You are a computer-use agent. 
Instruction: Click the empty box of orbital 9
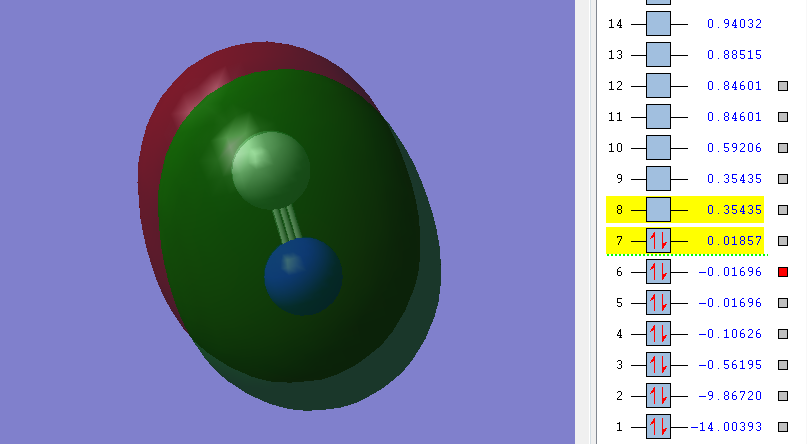tap(658, 179)
